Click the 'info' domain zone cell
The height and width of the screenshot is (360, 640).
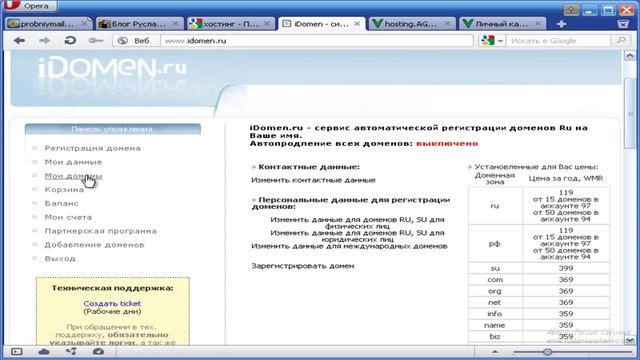pyautogui.click(x=495, y=314)
